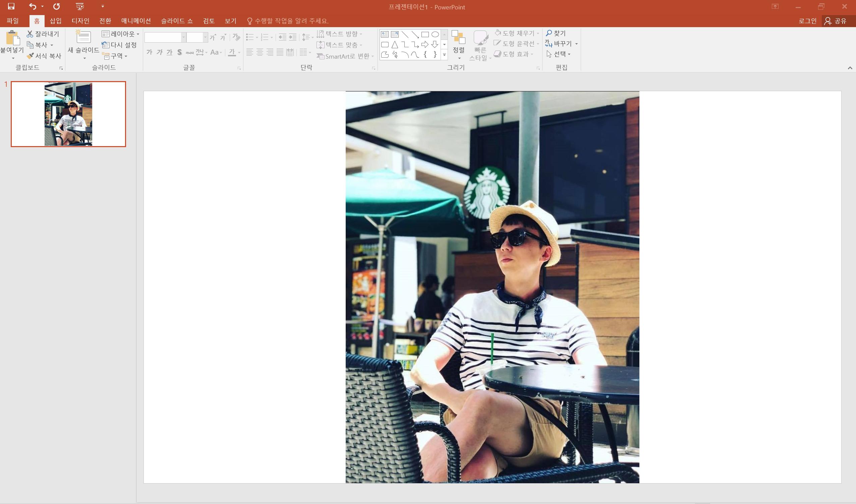The height and width of the screenshot is (504, 856).
Task: Toggle italic text formatting
Action: 159,52
